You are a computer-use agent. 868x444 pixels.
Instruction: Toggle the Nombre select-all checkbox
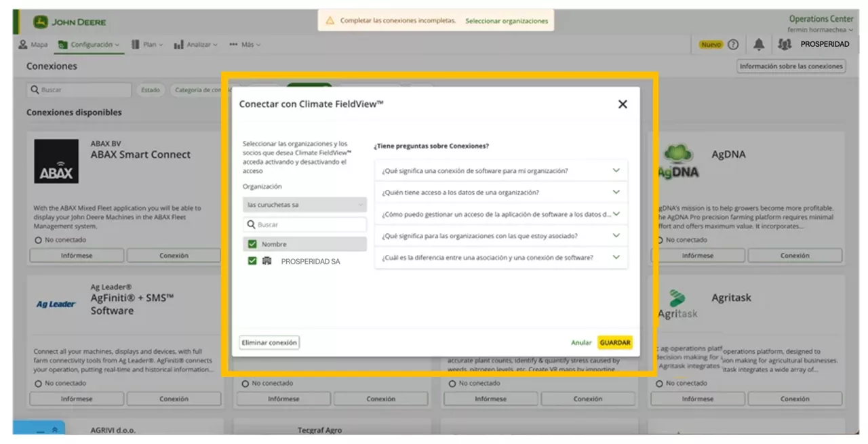[252, 244]
